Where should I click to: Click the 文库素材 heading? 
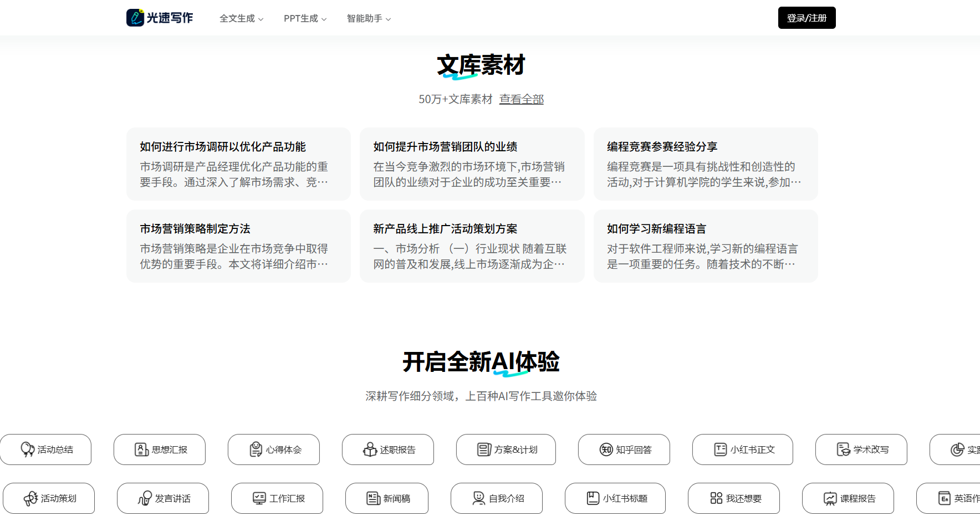tap(481, 65)
